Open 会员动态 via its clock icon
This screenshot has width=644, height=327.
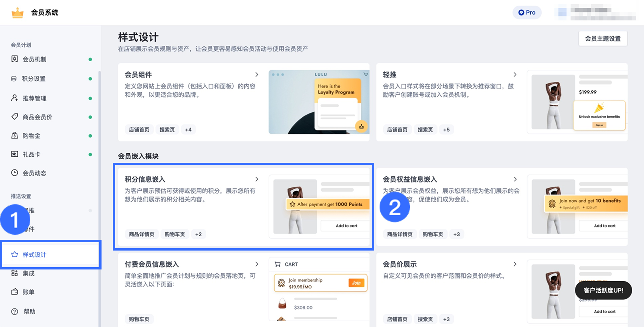(x=14, y=173)
